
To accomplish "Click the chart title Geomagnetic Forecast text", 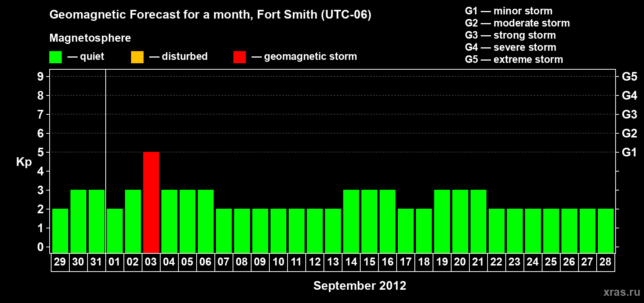I will (x=210, y=14).
